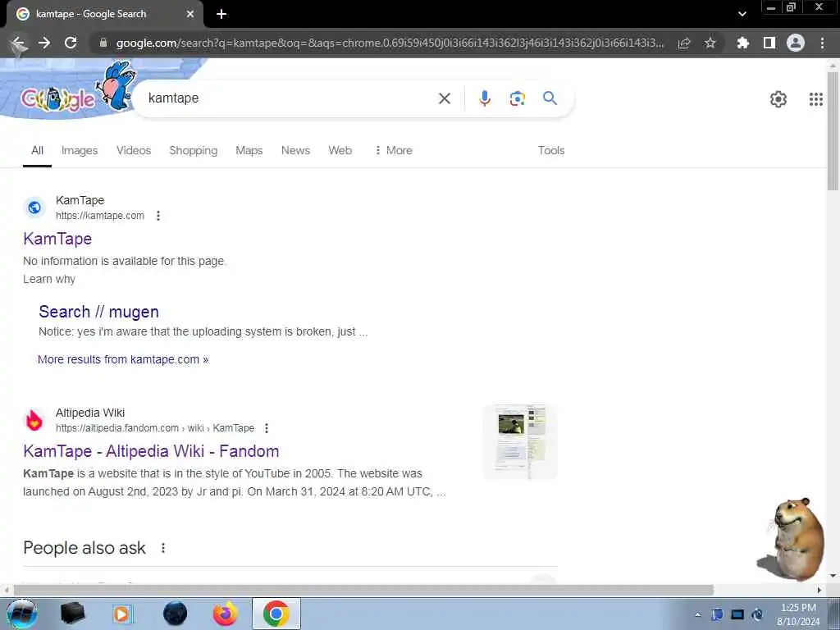Launch the media player taskbar icon
This screenshot has height=630, width=840.
click(122, 614)
